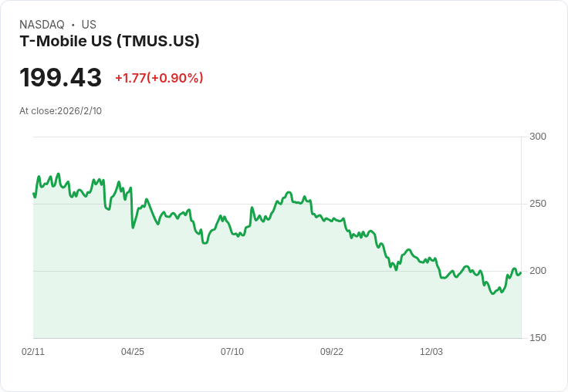Select the 150 y-axis label
This screenshot has height=392, width=568.
pos(538,338)
